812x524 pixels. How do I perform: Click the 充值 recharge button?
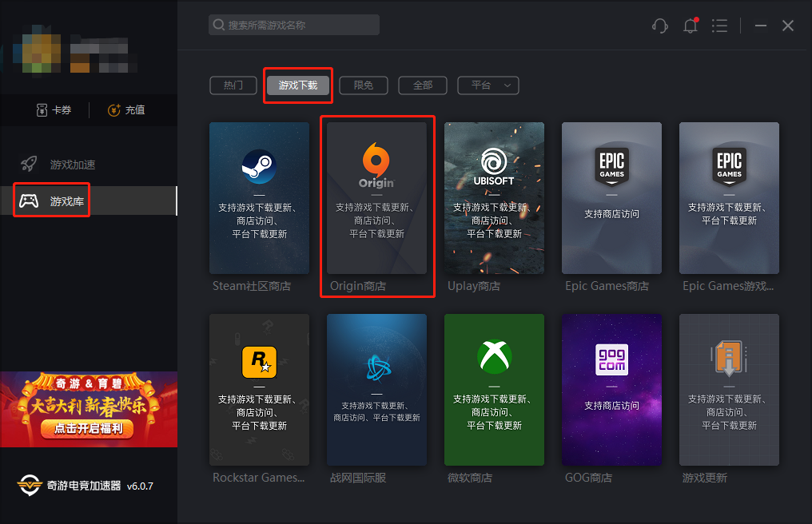[x=126, y=110]
